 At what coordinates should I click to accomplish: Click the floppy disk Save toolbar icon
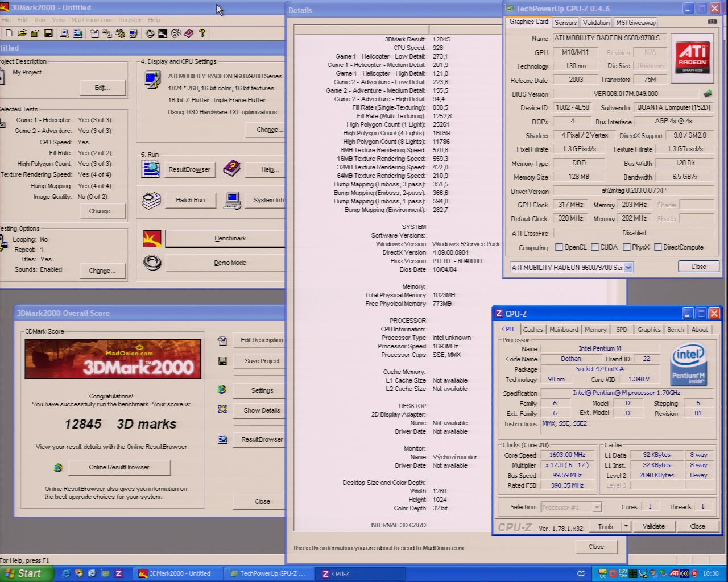[x=48, y=34]
